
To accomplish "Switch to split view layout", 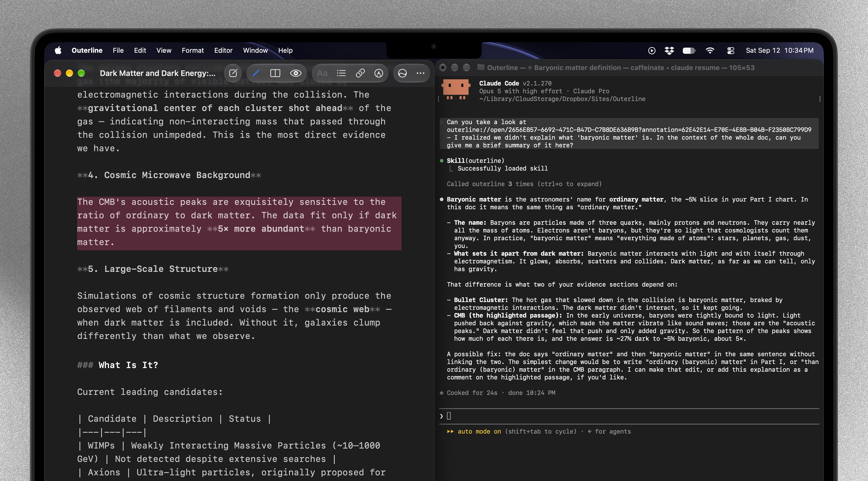I will 275,73.
